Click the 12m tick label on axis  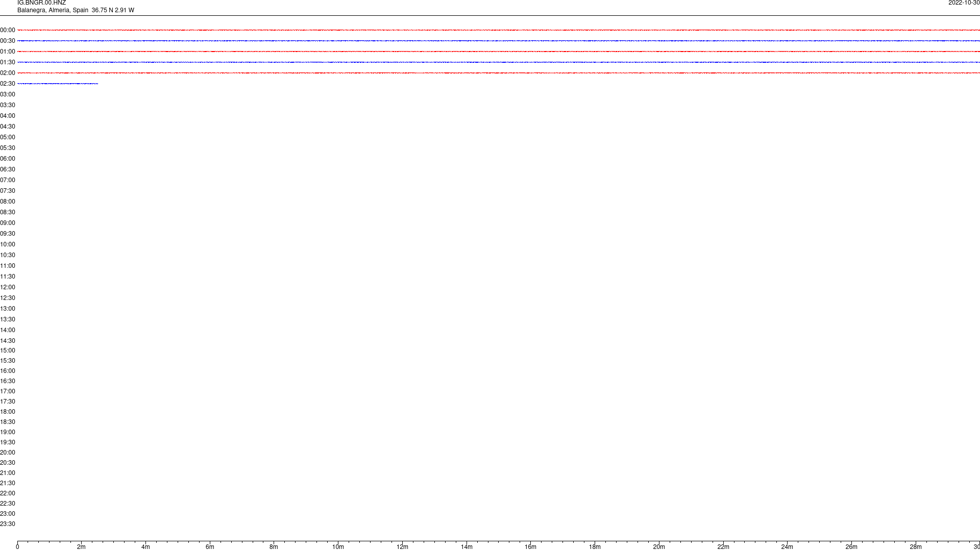(x=402, y=547)
